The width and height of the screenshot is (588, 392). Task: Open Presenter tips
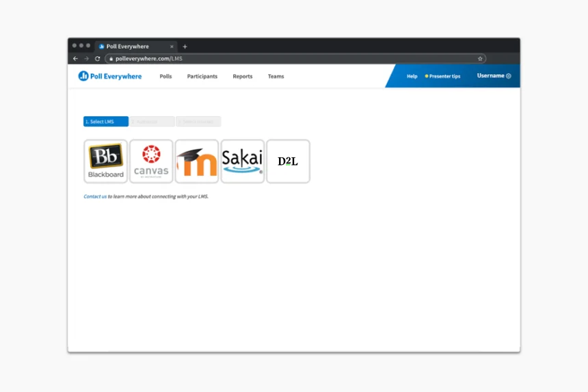[x=442, y=76]
